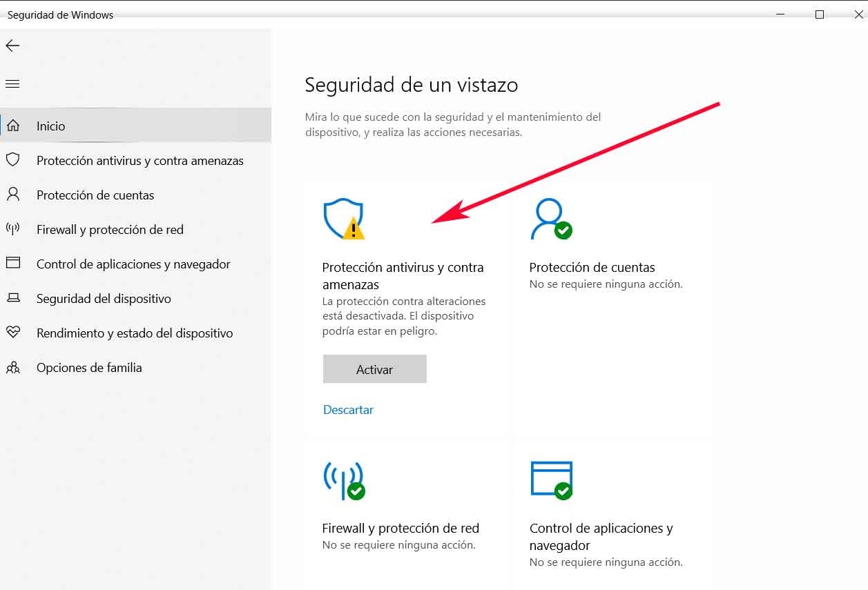This screenshot has height=590, width=868.
Task: Click the person icon for account protection
Action: pos(12,195)
